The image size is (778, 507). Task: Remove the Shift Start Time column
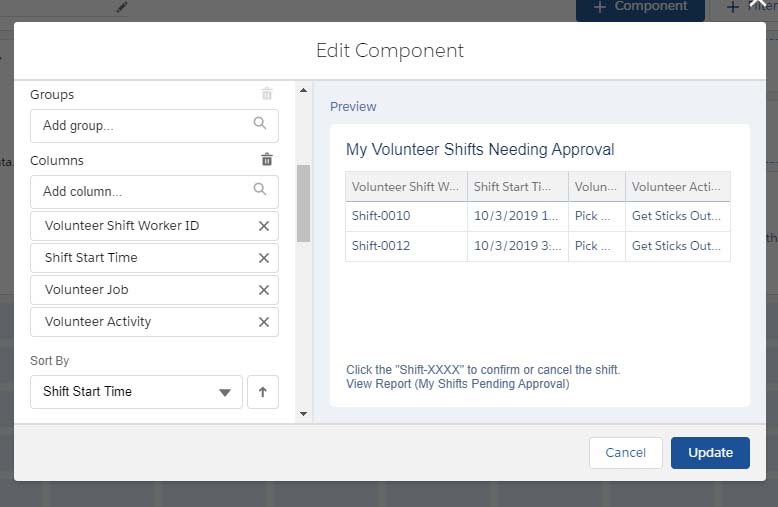click(x=264, y=258)
